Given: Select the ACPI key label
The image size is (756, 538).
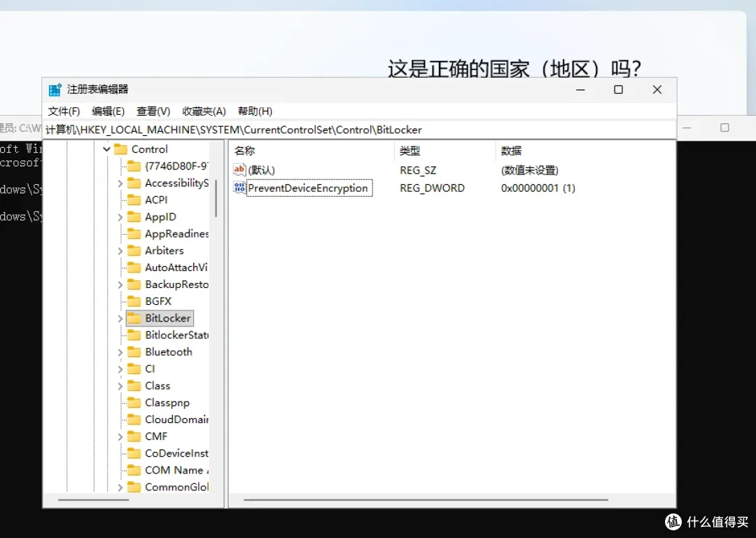Looking at the screenshot, I should click(156, 200).
